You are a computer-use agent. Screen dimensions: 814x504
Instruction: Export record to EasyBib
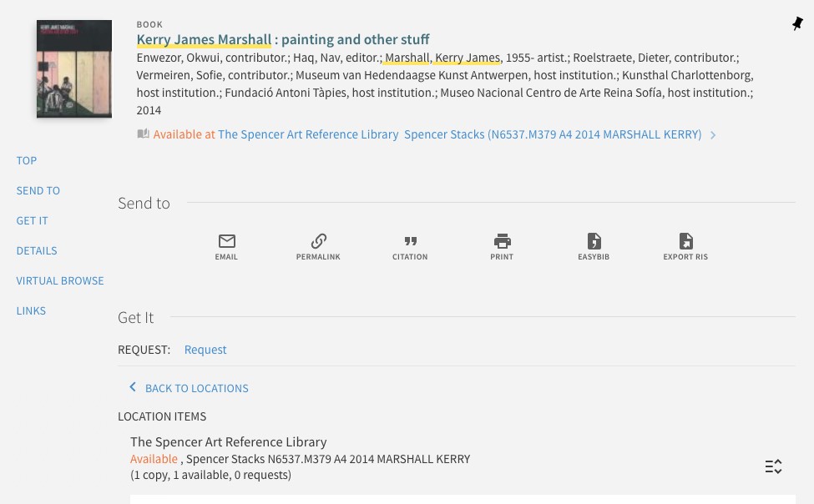click(594, 242)
